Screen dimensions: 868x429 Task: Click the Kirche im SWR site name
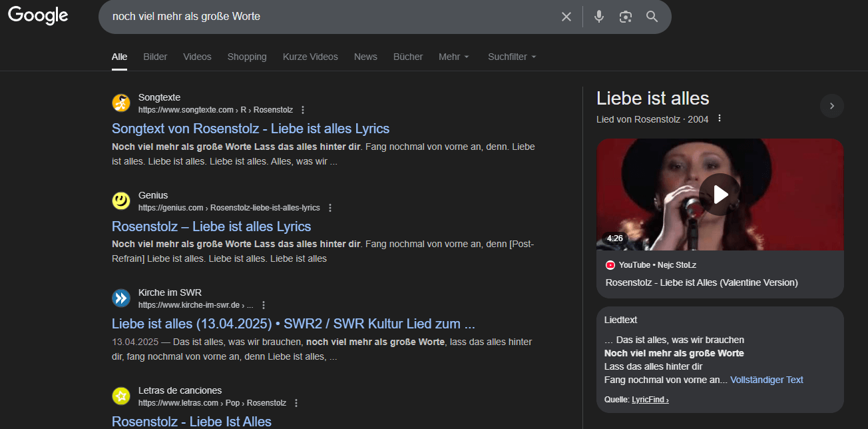click(170, 292)
